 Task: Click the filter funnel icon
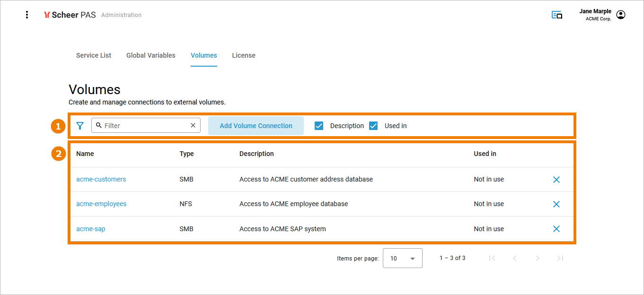pos(80,126)
